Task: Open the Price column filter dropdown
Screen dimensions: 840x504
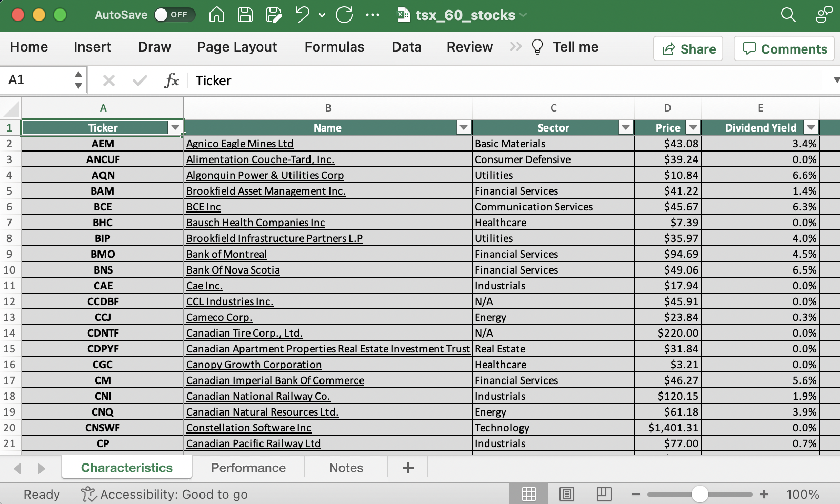Action: pos(693,127)
